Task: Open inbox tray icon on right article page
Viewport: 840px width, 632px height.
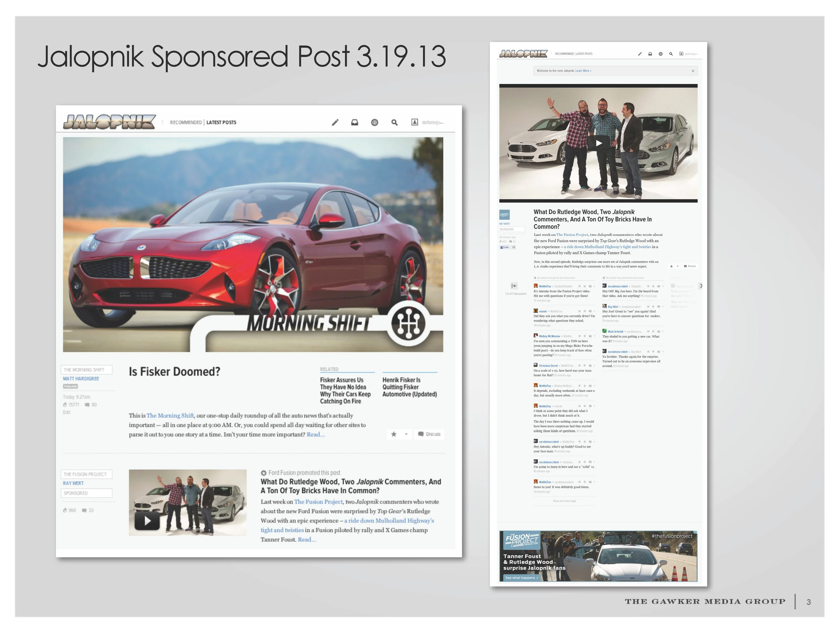Action: pyautogui.click(x=650, y=54)
